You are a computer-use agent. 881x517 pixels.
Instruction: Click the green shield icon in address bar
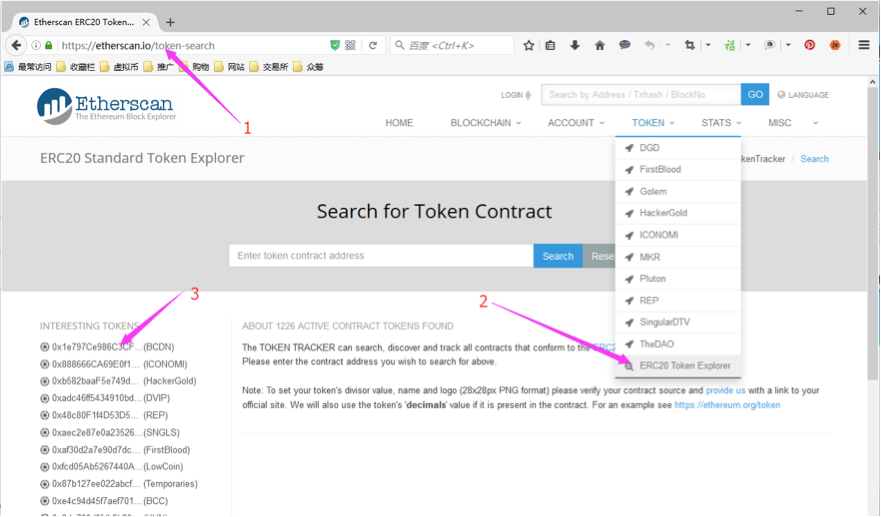[x=335, y=46]
